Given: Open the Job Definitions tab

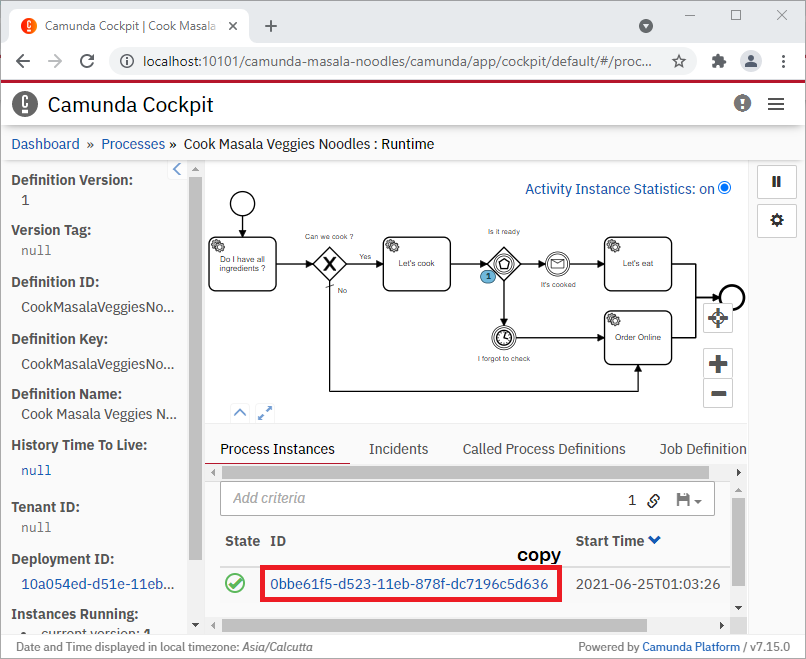Looking at the screenshot, I should (703, 449).
